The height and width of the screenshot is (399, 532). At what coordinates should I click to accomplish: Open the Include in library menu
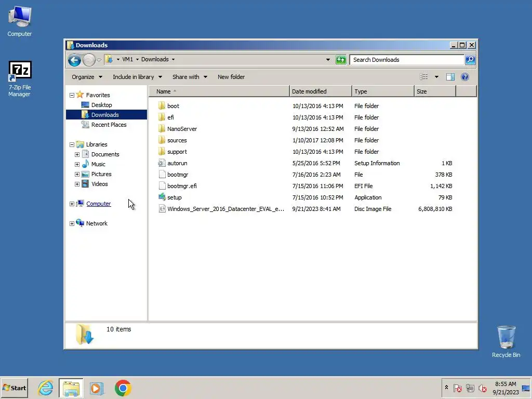[137, 77]
